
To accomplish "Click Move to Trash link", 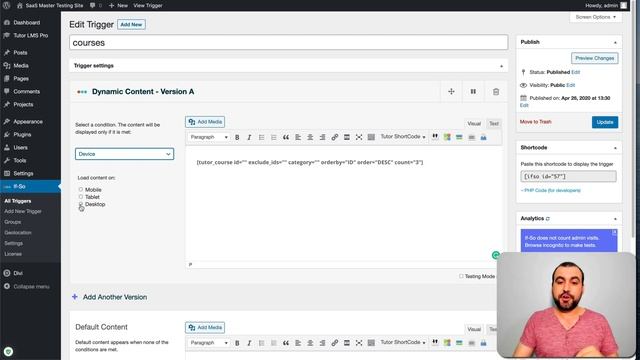I will pos(536,122).
